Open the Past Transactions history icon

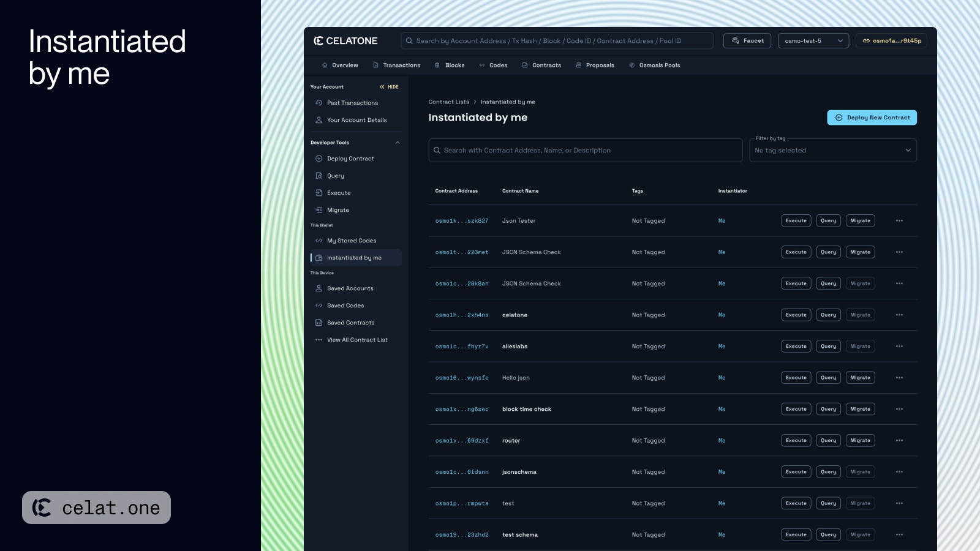pyautogui.click(x=318, y=103)
